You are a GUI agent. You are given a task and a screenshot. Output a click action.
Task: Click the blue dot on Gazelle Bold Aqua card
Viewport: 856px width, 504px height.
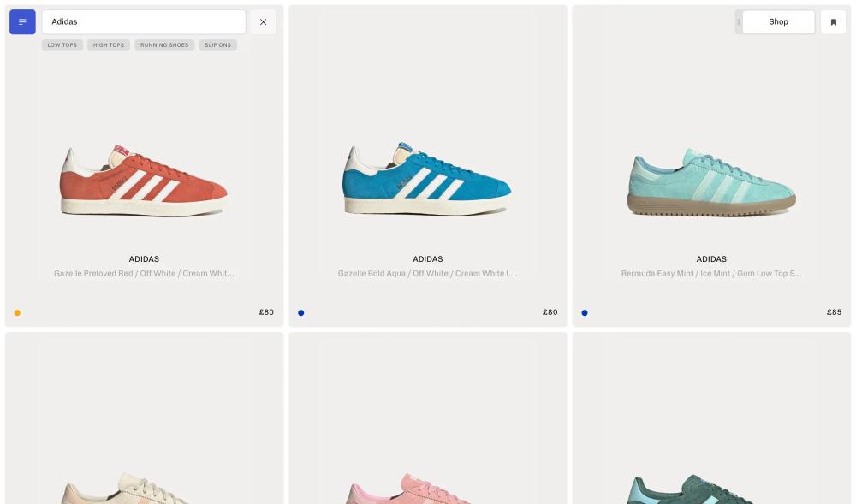pyautogui.click(x=300, y=312)
